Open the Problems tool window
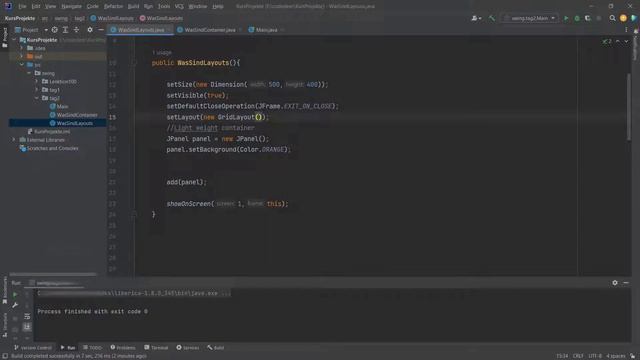This screenshot has width=640, height=360. [x=122, y=348]
